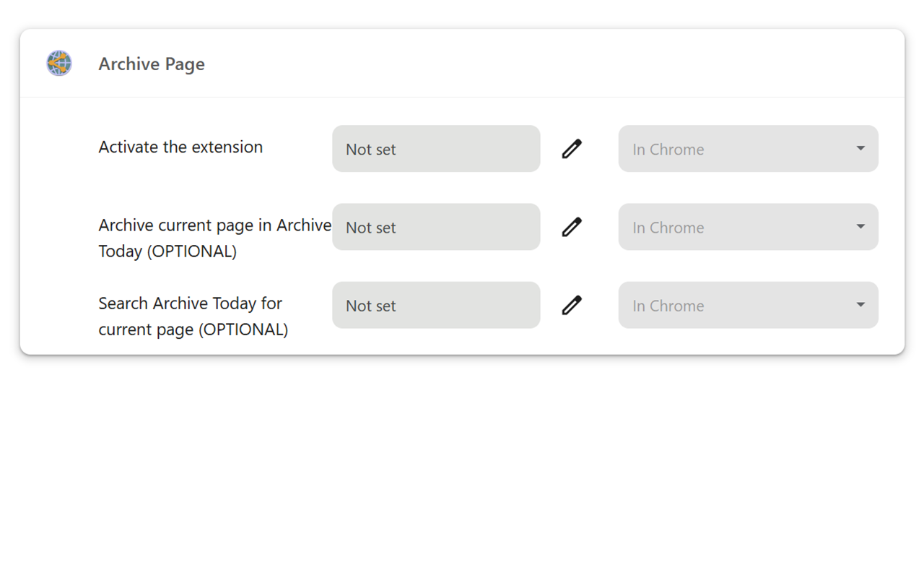This screenshot has width=924, height=578.
Task: Edit shortcut for Activate the extension
Action: [x=572, y=149]
